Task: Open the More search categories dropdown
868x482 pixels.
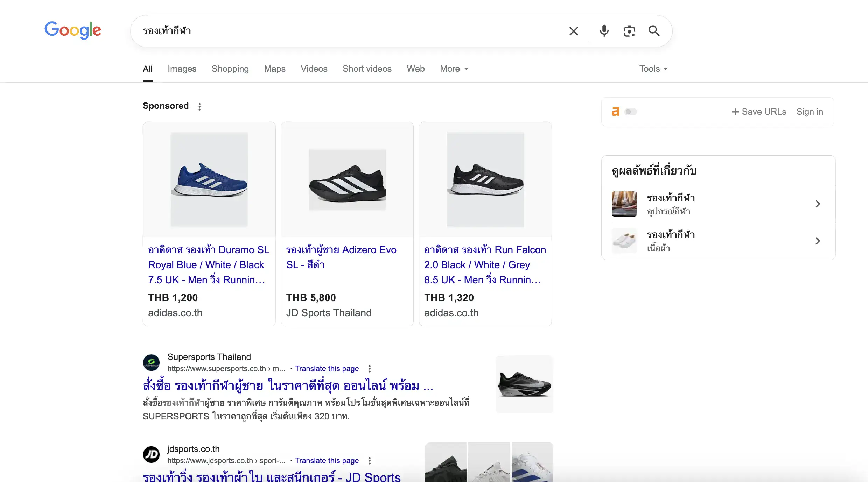Action: point(453,69)
